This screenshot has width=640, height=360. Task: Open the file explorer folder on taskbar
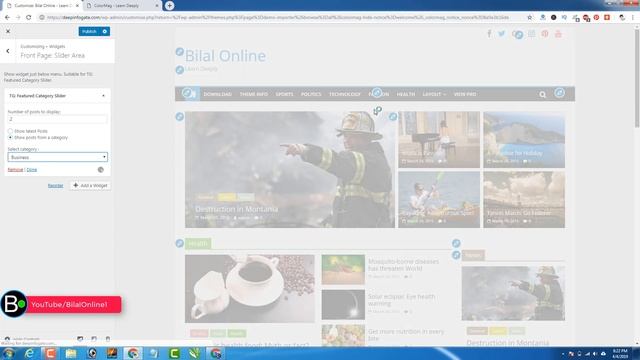71,353
